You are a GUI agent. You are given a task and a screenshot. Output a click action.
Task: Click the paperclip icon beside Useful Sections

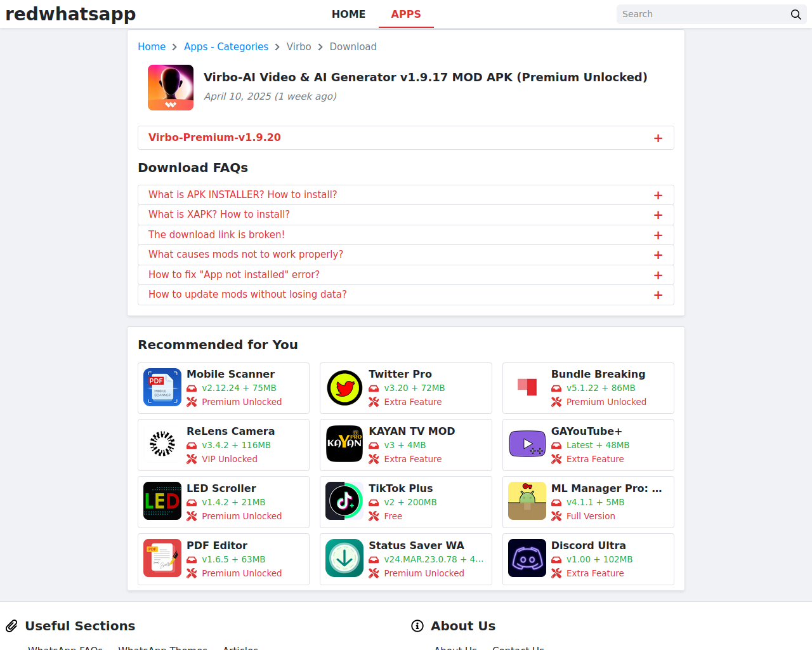coord(11,627)
